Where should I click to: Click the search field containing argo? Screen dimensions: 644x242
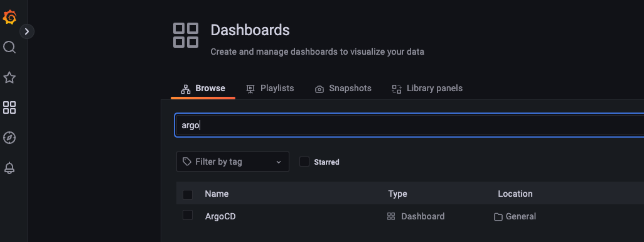pyautogui.click(x=409, y=126)
